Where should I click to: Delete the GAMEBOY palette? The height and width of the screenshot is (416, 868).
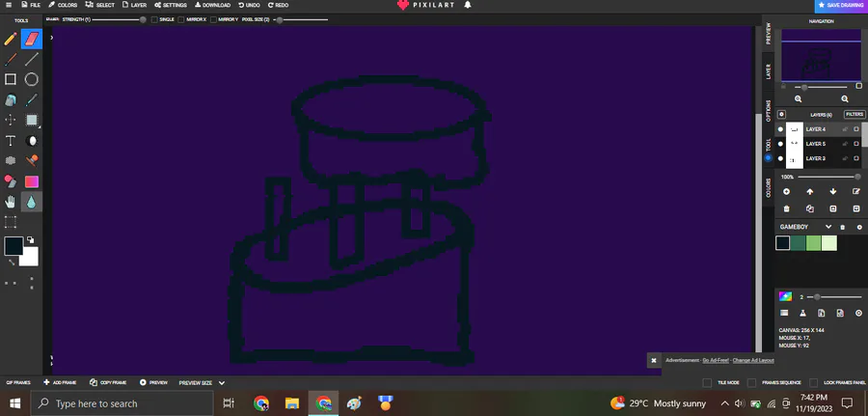point(843,227)
